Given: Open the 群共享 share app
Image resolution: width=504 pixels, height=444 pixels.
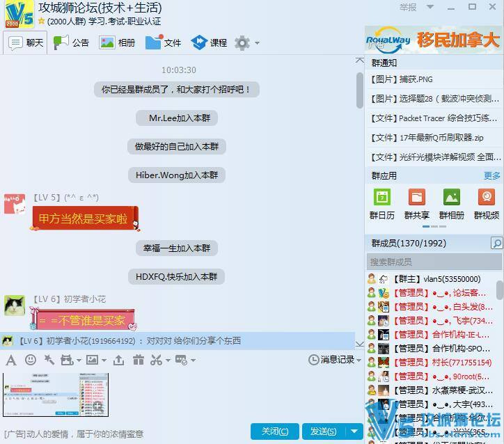Looking at the screenshot, I should [417, 204].
